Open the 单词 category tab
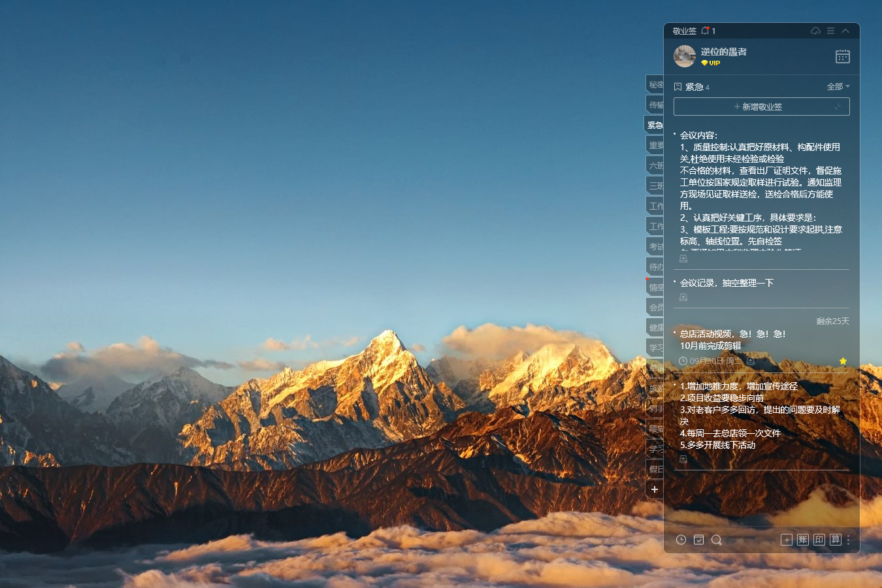The height and width of the screenshot is (588, 882). point(655,368)
